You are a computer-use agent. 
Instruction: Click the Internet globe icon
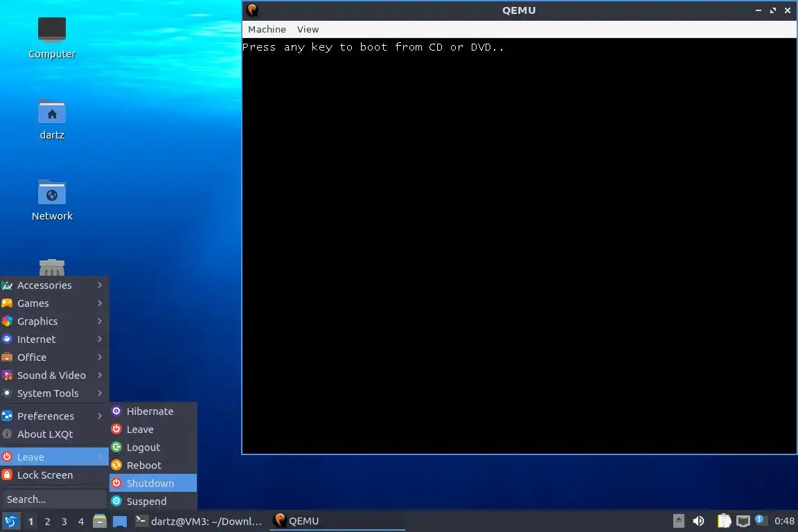click(7, 339)
